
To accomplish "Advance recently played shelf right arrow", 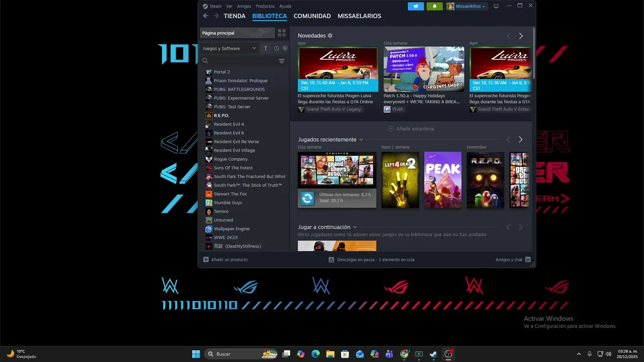I will tap(521, 139).
